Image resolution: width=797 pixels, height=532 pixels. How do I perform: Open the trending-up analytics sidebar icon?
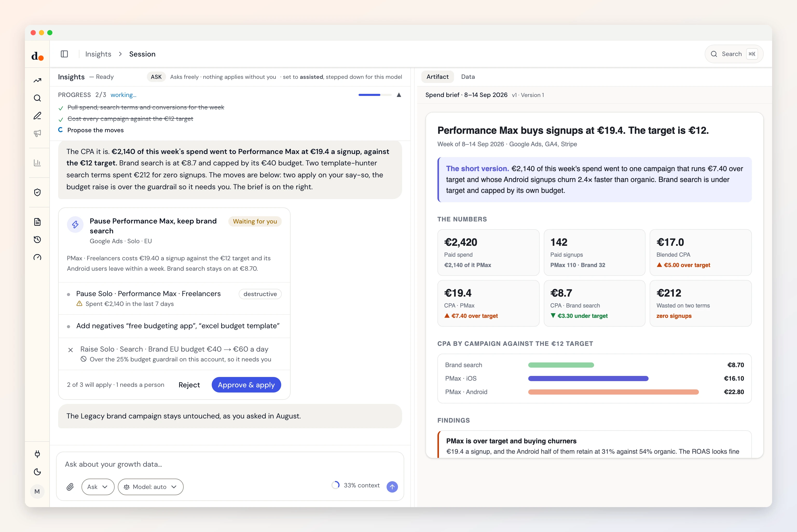tap(37, 80)
